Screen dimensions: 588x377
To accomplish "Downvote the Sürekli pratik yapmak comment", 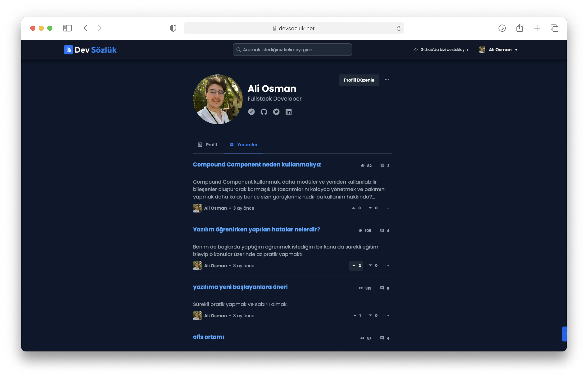I will 373,316.
